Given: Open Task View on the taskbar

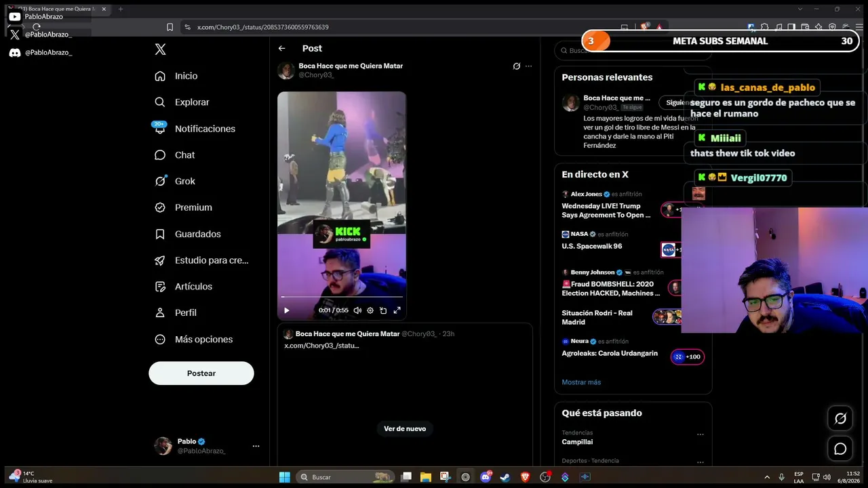Looking at the screenshot, I should [x=406, y=477].
